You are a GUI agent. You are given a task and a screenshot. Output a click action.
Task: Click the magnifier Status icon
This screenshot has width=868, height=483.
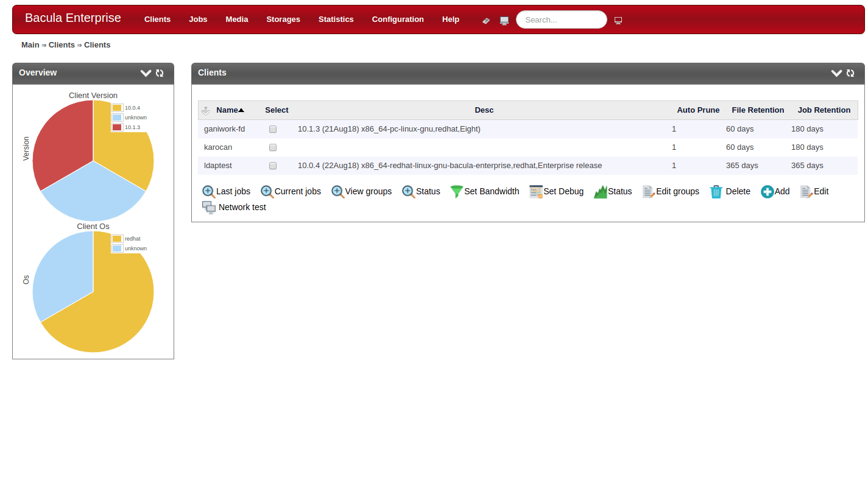tap(408, 191)
